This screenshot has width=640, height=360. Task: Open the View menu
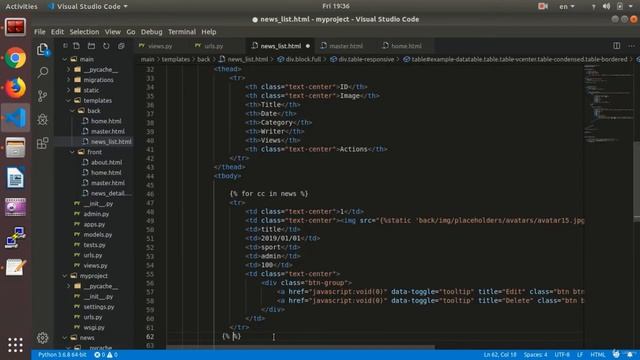click(112, 32)
